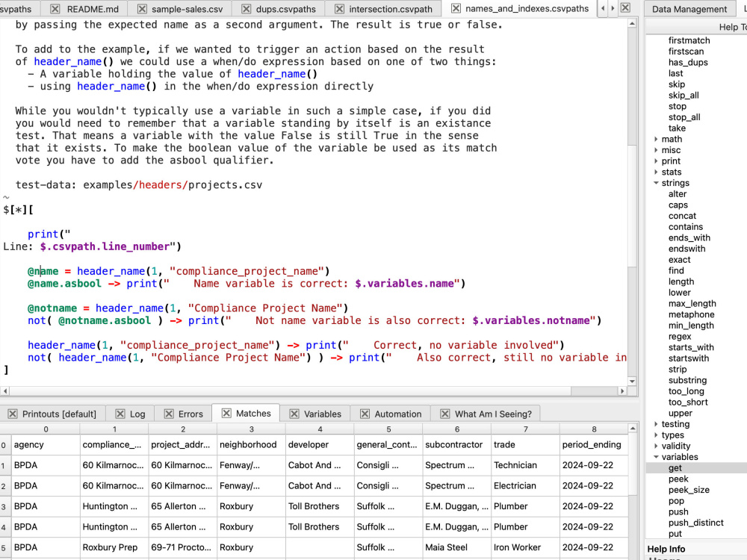Close the Printouts [default] panel via its X icon
Viewport: 747px width, 560px height.
pos(13,414)
